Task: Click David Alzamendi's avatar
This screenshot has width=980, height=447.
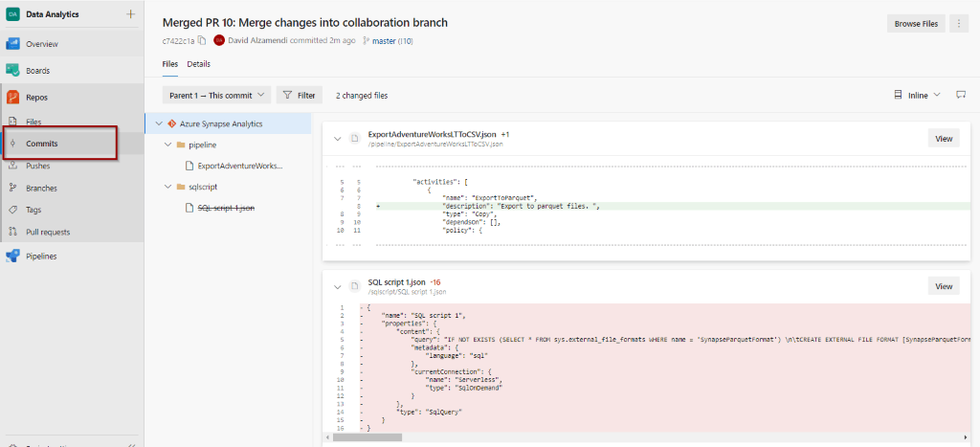Action: [x=219, y=40]
